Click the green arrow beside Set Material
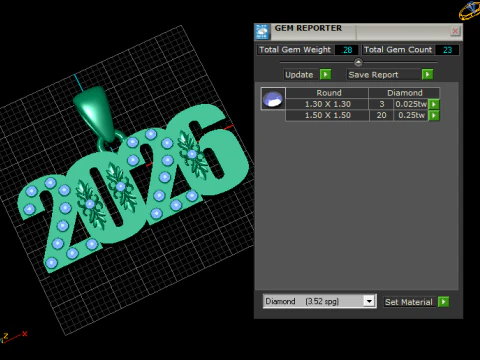 coord(443,302)
